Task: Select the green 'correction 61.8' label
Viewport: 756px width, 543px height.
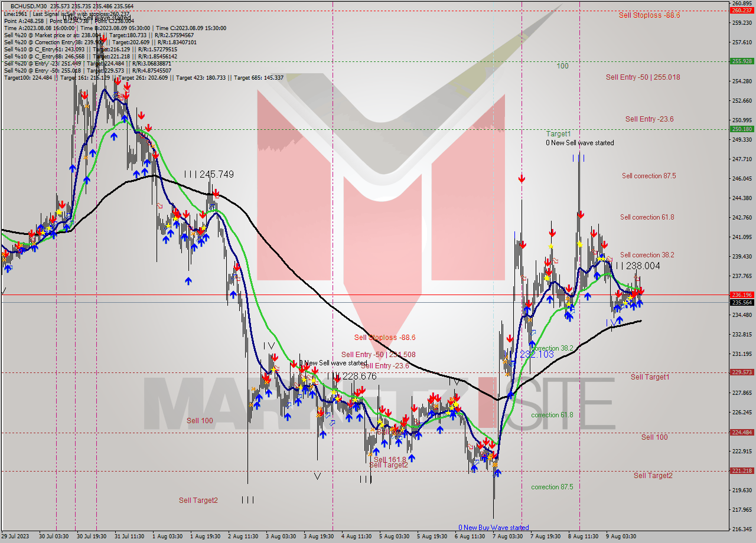Action: pyautogui.click(x=552, y=415)
